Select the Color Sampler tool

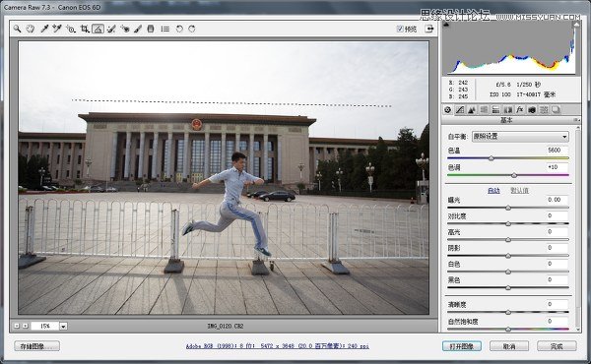(x=57, y=29)
